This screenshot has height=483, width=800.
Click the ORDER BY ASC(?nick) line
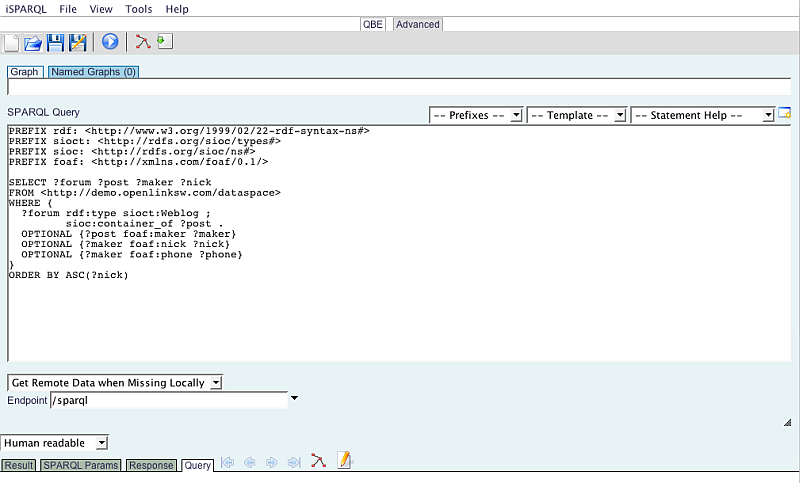(x=68, y=275)
